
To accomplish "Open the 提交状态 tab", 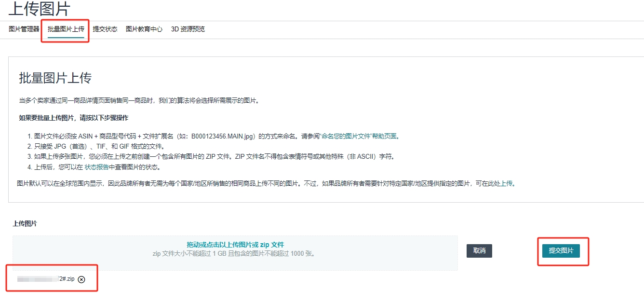I will (x=106, y=29).
